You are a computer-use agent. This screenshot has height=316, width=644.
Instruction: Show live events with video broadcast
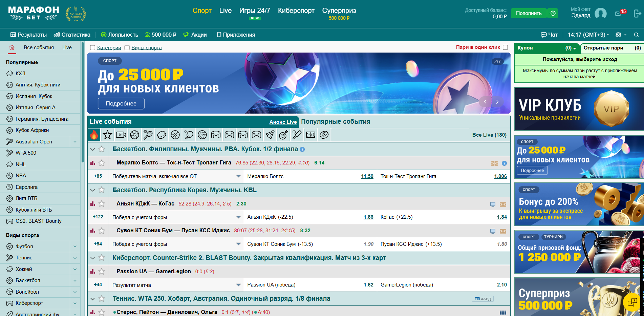point(121,135)
